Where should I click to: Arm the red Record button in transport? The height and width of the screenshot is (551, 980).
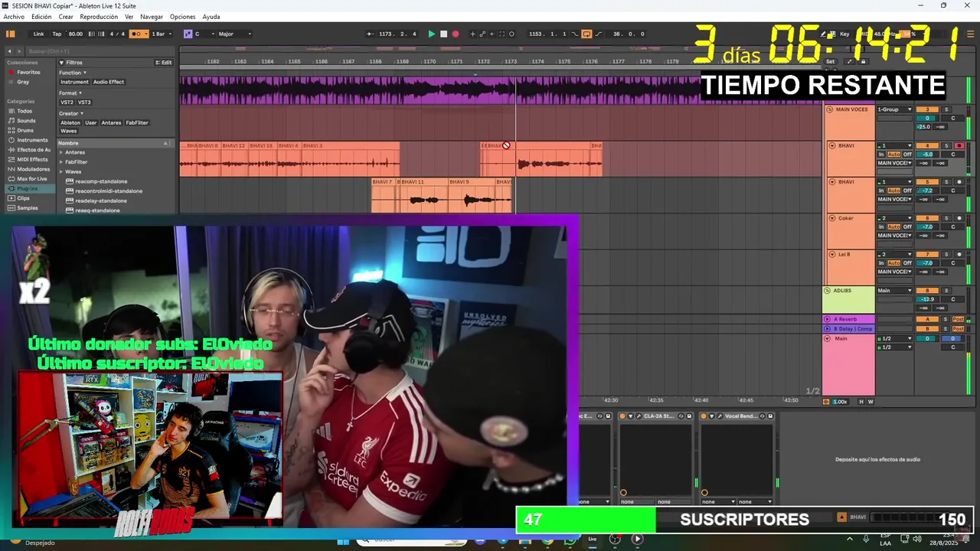point(456,34)
